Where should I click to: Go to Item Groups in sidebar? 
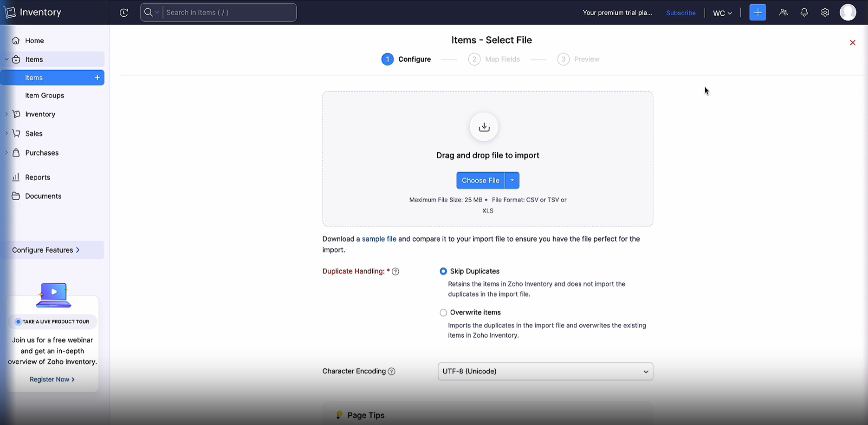pyautogui.click(x=45, y=95)
